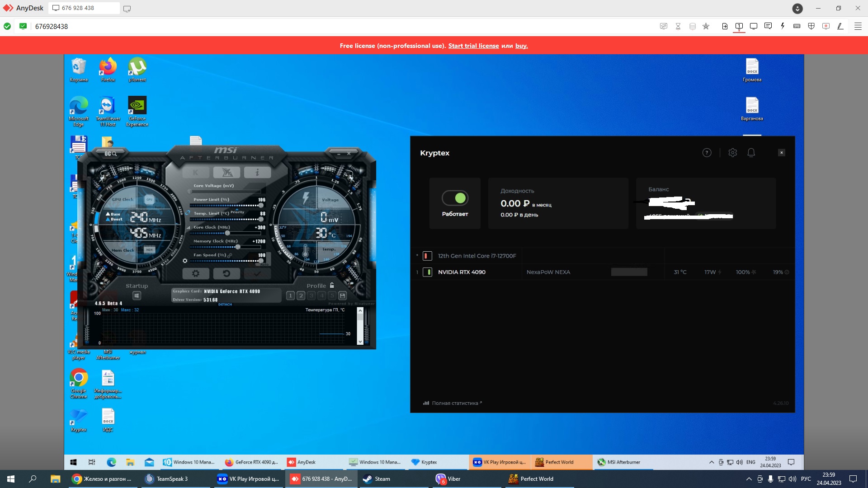Click the Kombustor K button in Afterburner

[x=196, y=173]
